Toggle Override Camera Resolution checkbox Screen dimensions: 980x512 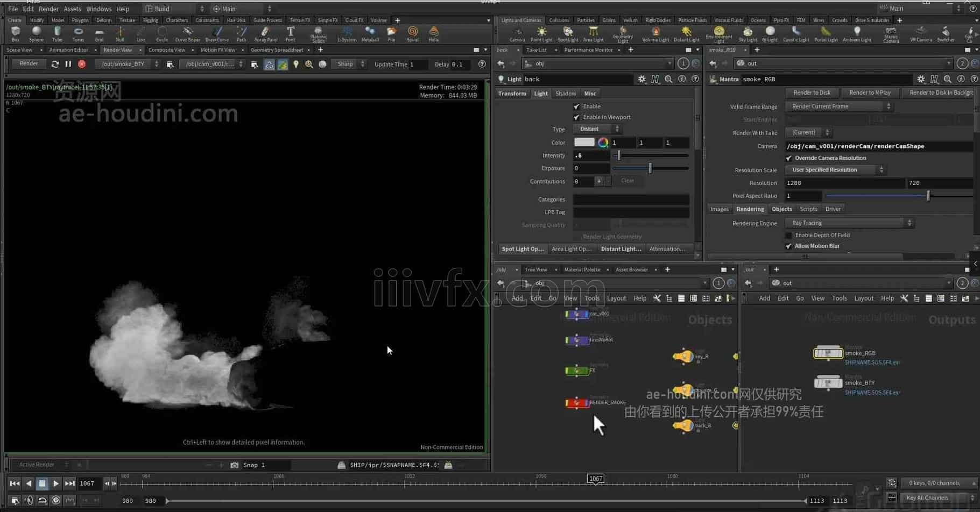(788, 158)
